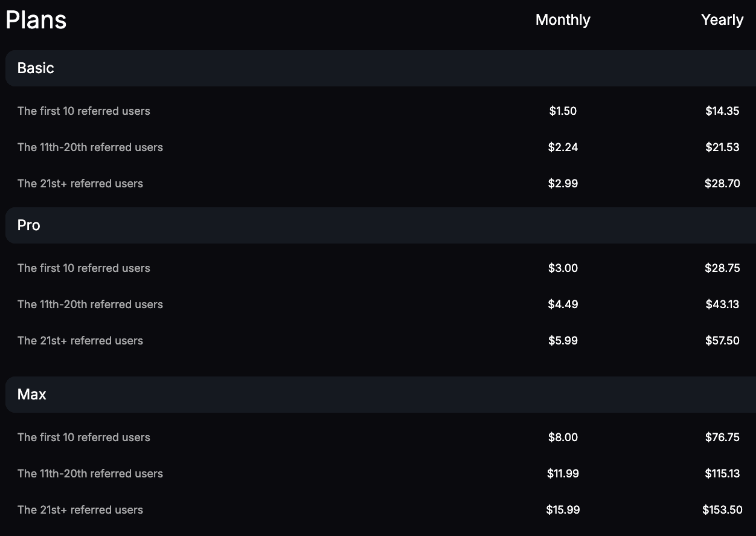This screenshot has height=536, width=756.
Task: Select 'The first 10 referred users' under Basic
Action: 83,111
